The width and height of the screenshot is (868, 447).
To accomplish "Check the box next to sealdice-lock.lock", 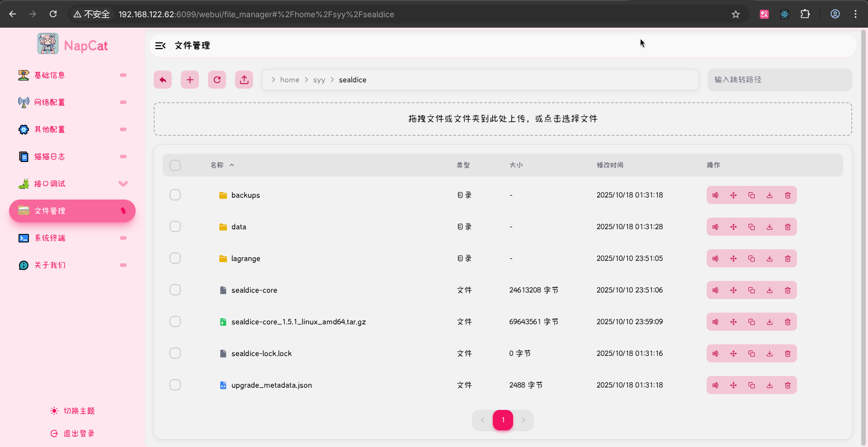I will [x=175, y=353].
